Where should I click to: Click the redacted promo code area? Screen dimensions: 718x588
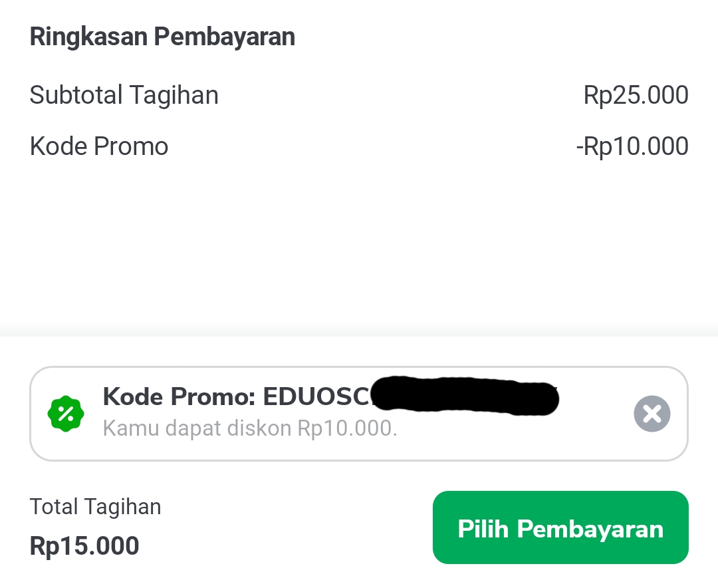pos(465,397)
